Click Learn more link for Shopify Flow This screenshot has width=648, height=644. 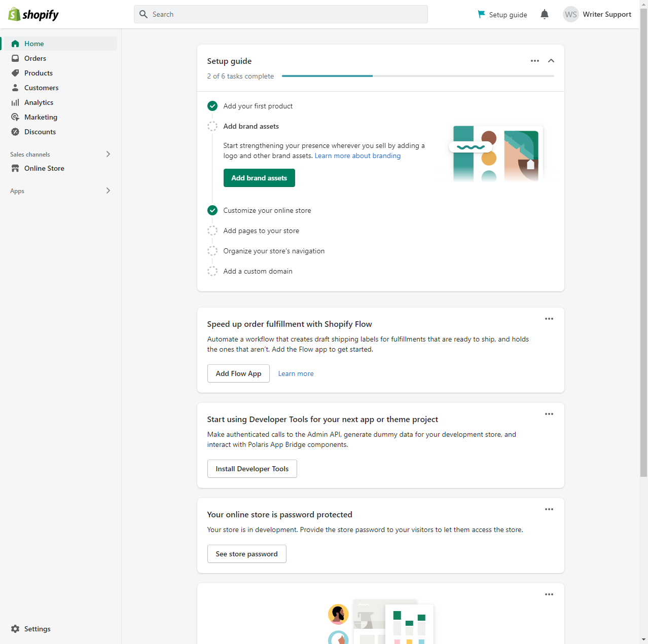pyautogui.click(x=296, y=373)
